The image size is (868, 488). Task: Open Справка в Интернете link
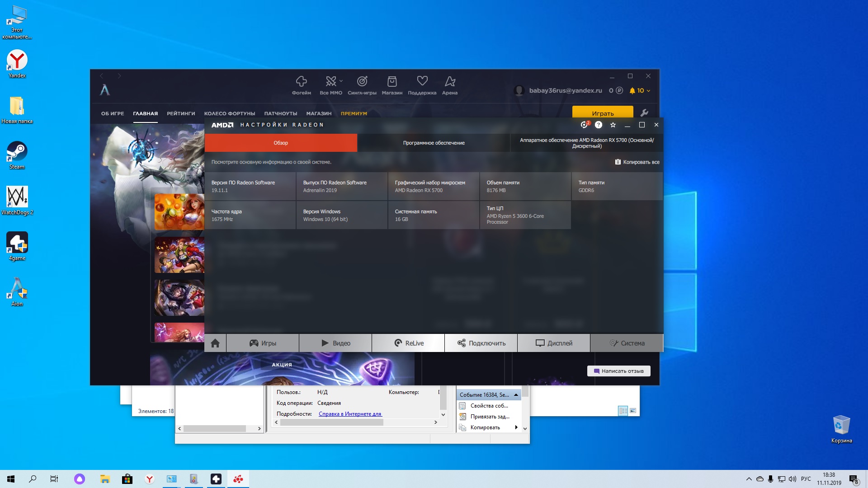350,414
